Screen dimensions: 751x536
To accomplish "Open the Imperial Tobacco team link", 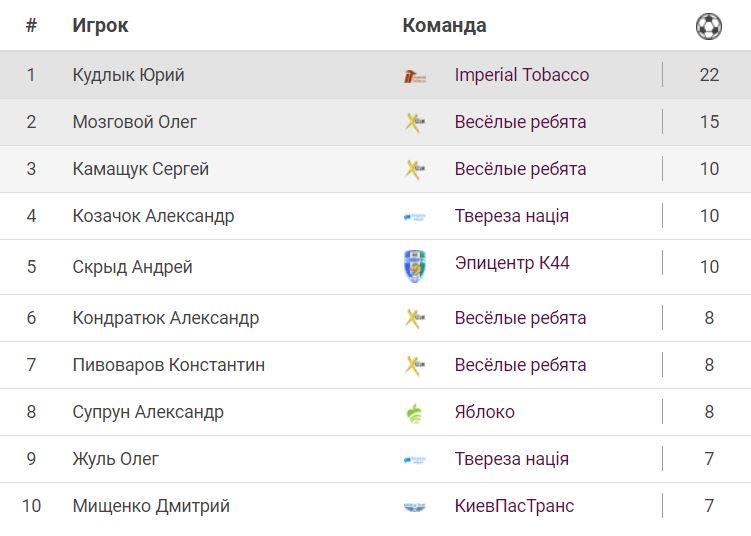I will pos(521,75).
